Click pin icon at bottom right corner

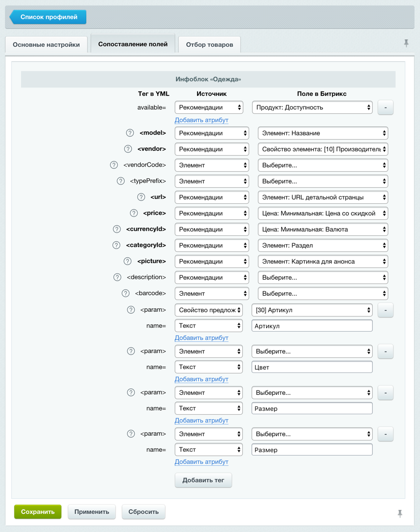coord(400,513)
